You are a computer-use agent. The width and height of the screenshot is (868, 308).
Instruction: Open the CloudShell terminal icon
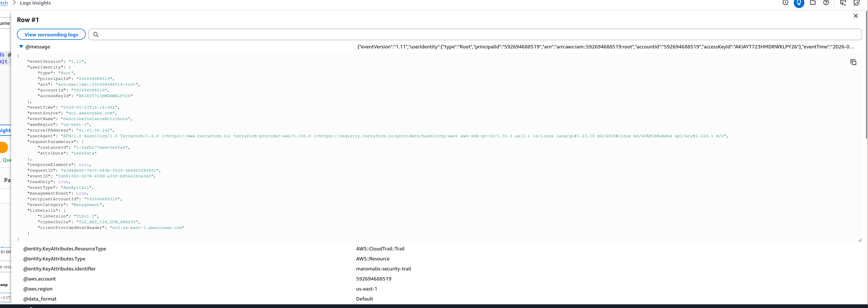(843, 3)
